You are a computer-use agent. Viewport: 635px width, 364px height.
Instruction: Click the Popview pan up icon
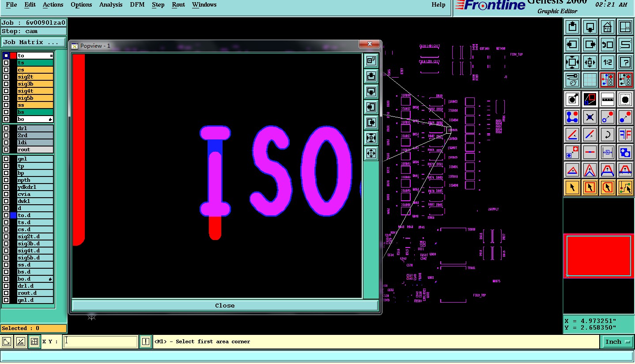[x=371, y=76]
